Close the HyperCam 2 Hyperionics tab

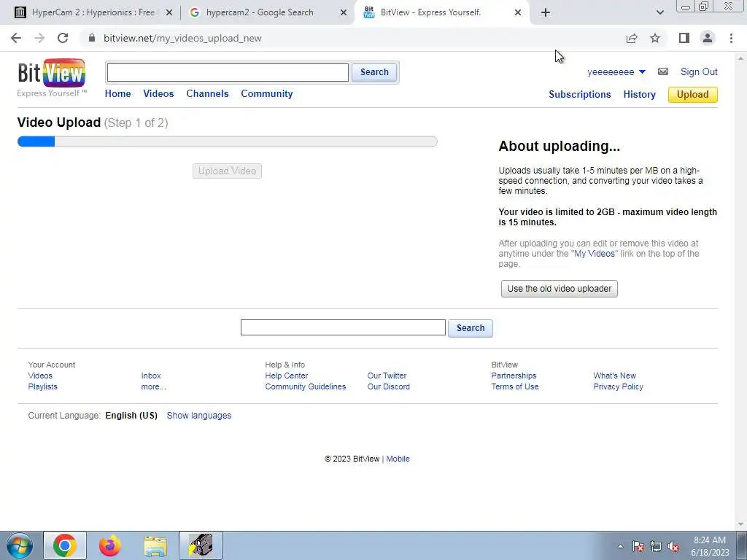169,12
